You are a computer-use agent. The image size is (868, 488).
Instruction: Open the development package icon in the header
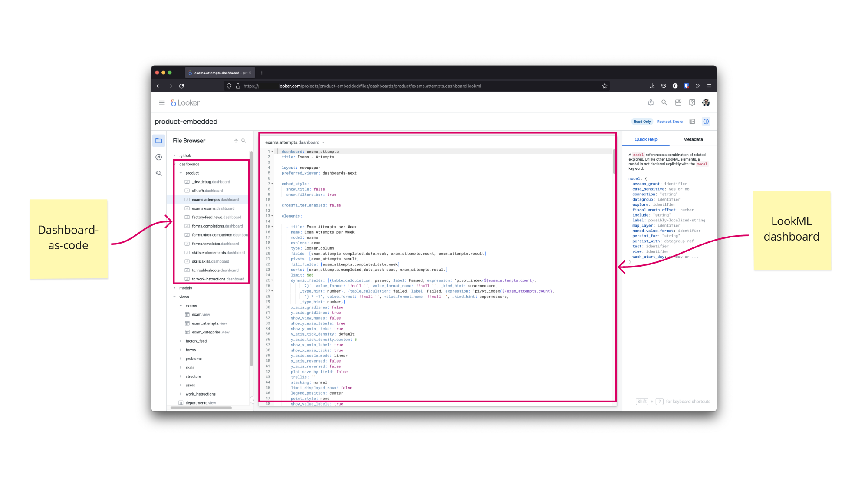point(651,103)
